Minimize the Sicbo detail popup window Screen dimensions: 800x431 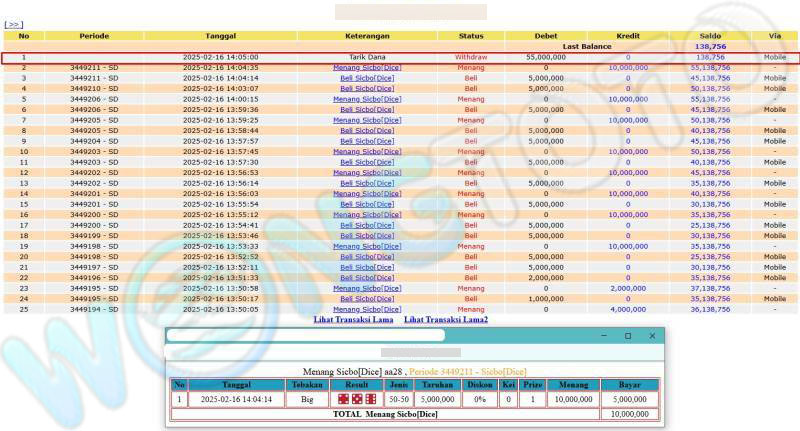(x=603, y=336)
